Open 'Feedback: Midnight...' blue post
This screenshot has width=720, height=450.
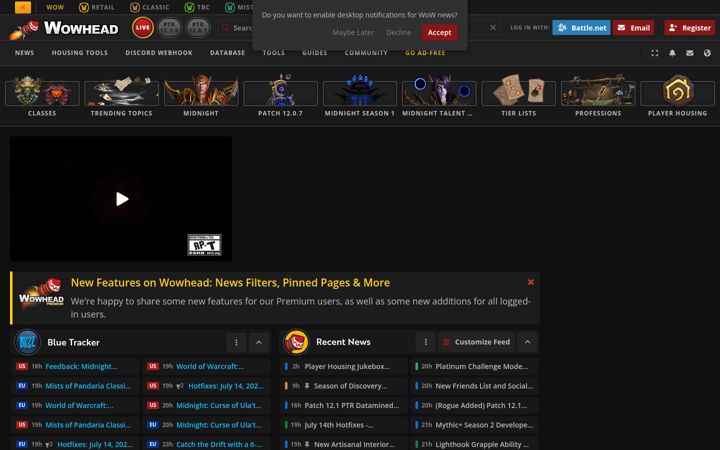[81, 366]
